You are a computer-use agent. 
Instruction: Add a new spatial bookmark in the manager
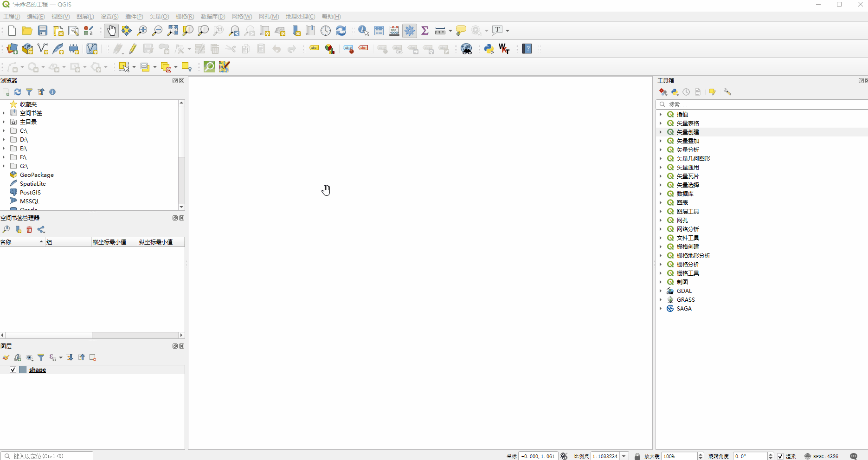18,230
